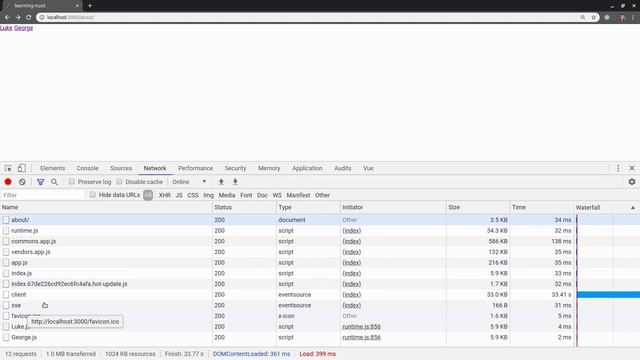Select the about/ request row
The image size is (640, 360).
320,220
